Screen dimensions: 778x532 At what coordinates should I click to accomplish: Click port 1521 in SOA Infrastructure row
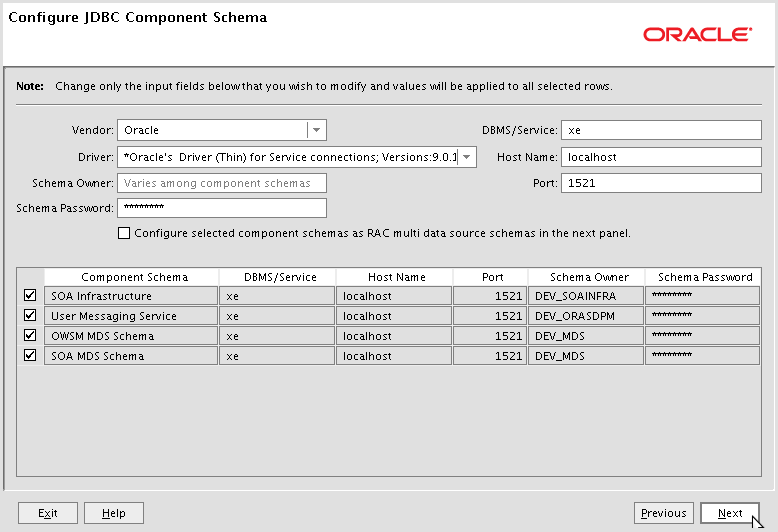[490, 296]
